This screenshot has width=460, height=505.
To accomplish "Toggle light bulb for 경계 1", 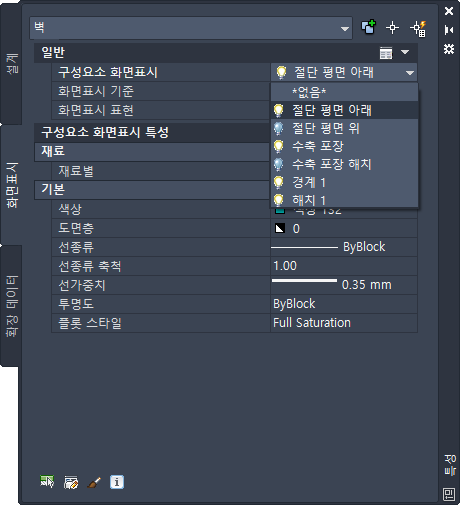I will [278, 182].
